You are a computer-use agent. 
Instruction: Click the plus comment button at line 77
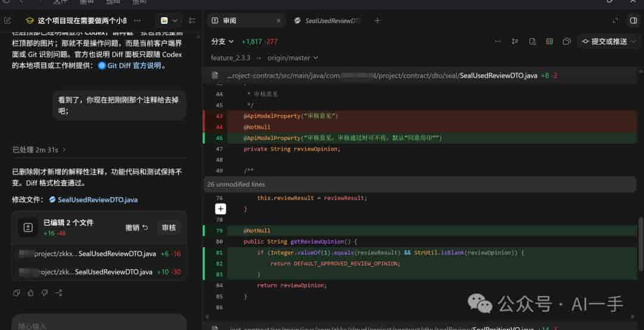click(x=221, y=209)
